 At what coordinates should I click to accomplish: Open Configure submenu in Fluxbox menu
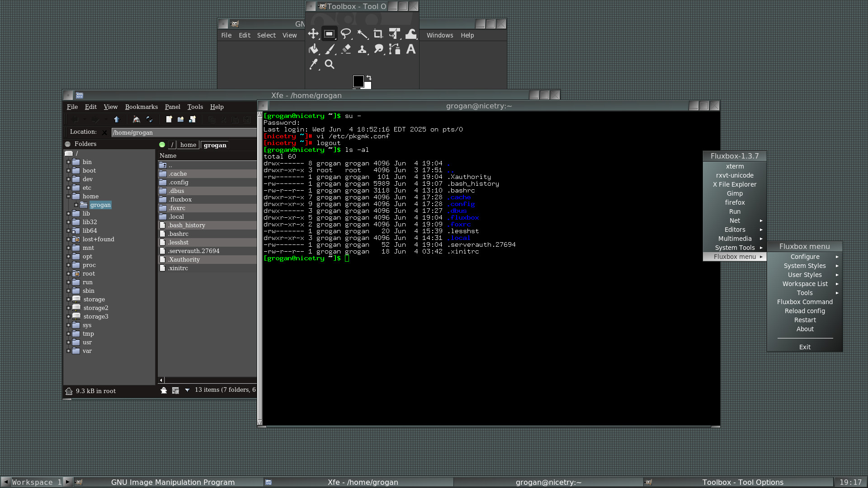[805, 257]
